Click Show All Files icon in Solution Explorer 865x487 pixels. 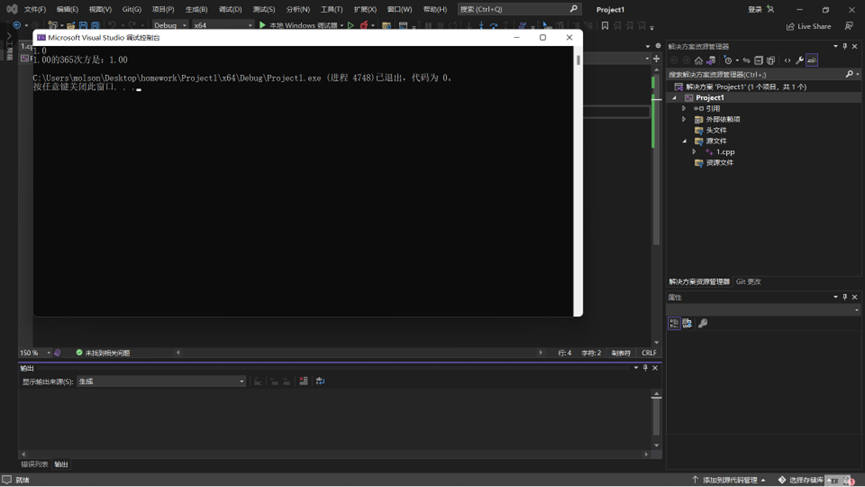pos(771,61)
